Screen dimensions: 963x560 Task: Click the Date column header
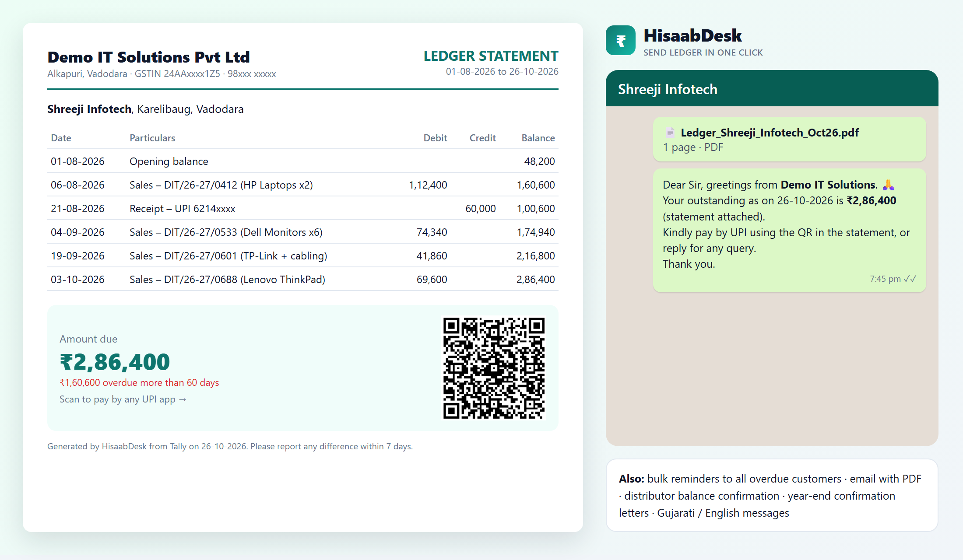61,138
